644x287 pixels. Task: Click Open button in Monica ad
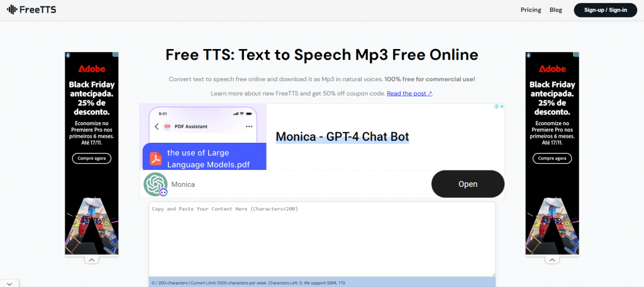pos(468,184)
